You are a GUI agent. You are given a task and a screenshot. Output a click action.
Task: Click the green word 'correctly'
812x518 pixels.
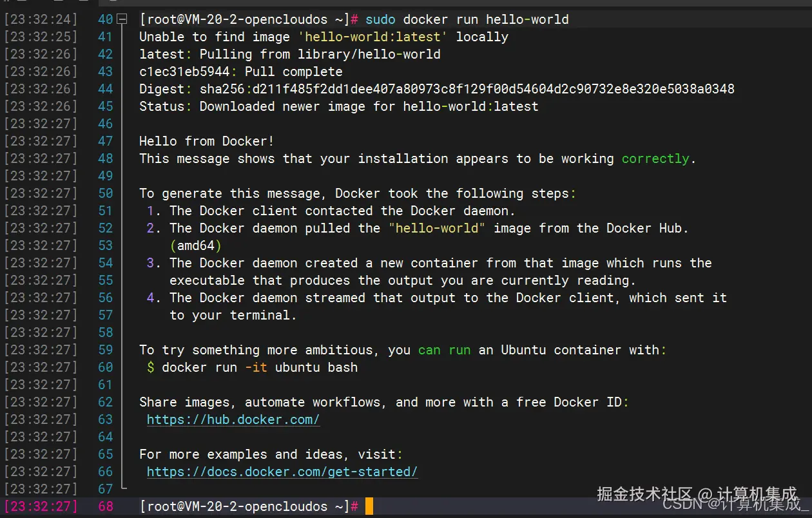(x=655, y=158)
